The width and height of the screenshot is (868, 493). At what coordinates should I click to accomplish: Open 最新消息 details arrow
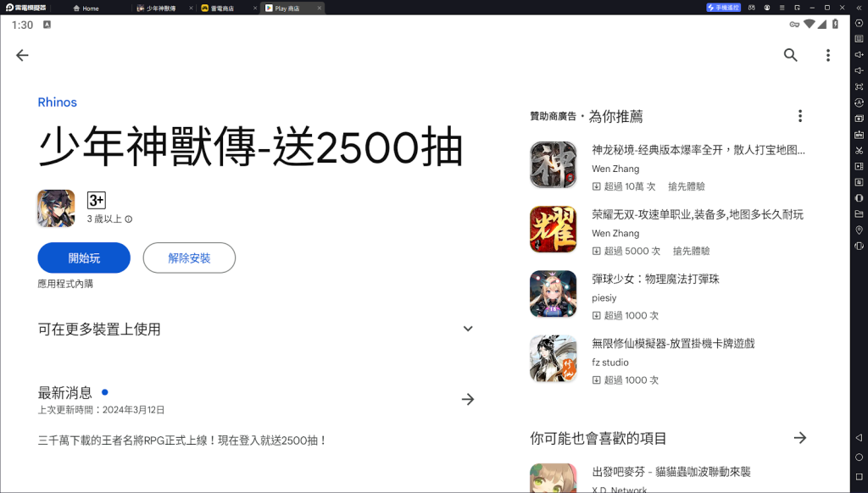click(468, 399)
